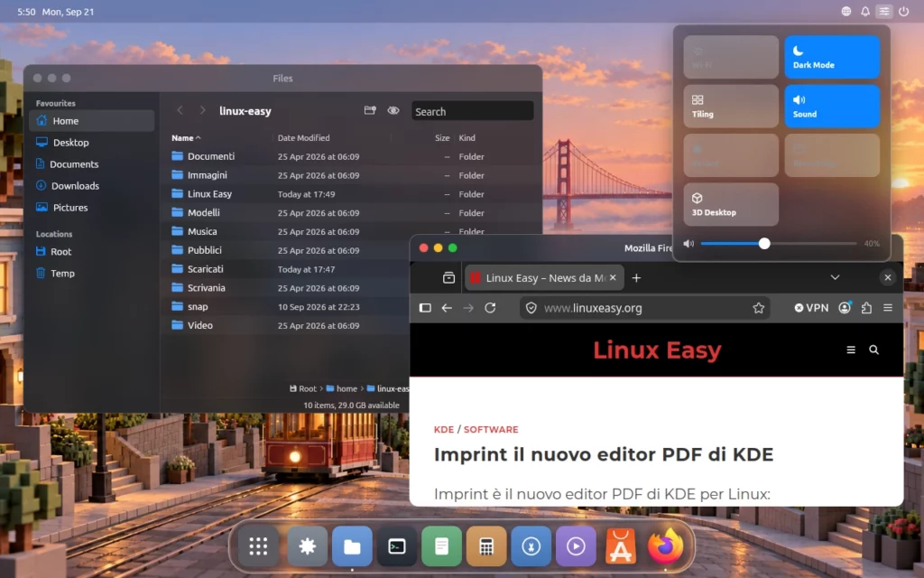
Task: Launch the Calculator from the dock
Action: (x=486, y=546)
